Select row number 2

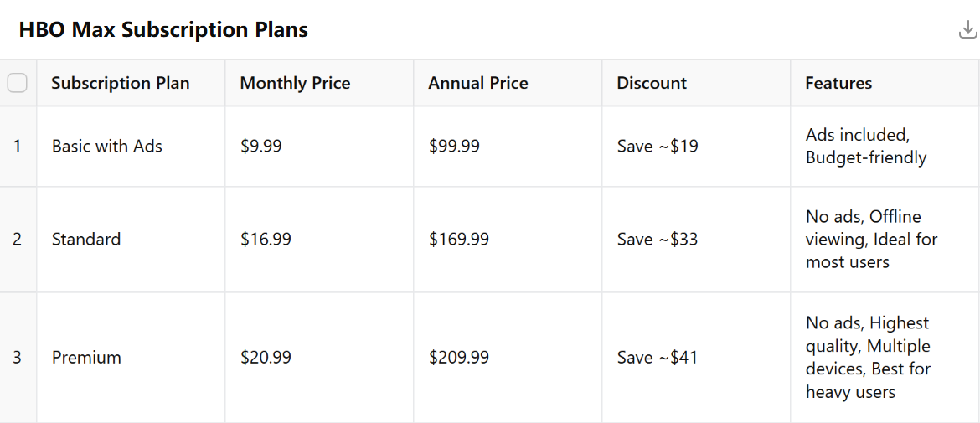[x=18, y=240]
